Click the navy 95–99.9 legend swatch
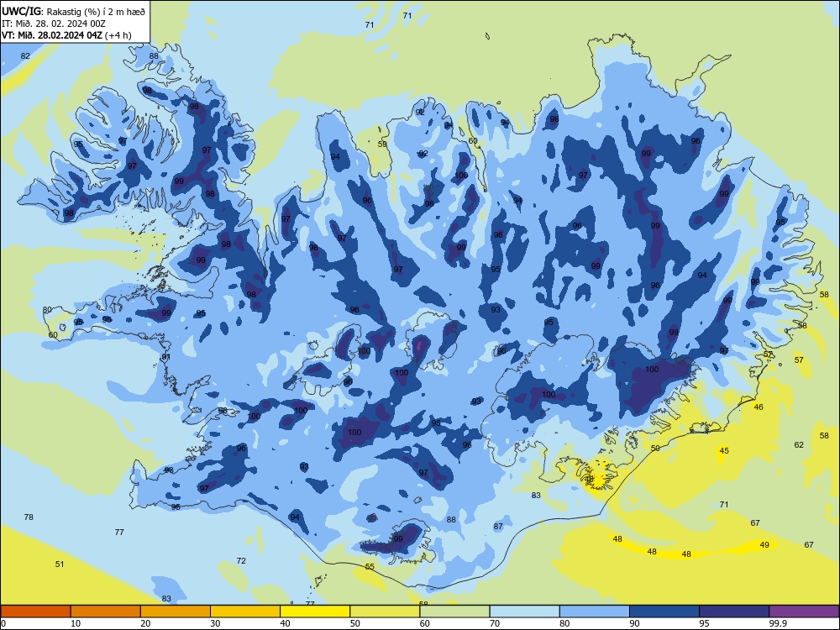The width and height of the screenshot is (840, 630). pos(734,612)
